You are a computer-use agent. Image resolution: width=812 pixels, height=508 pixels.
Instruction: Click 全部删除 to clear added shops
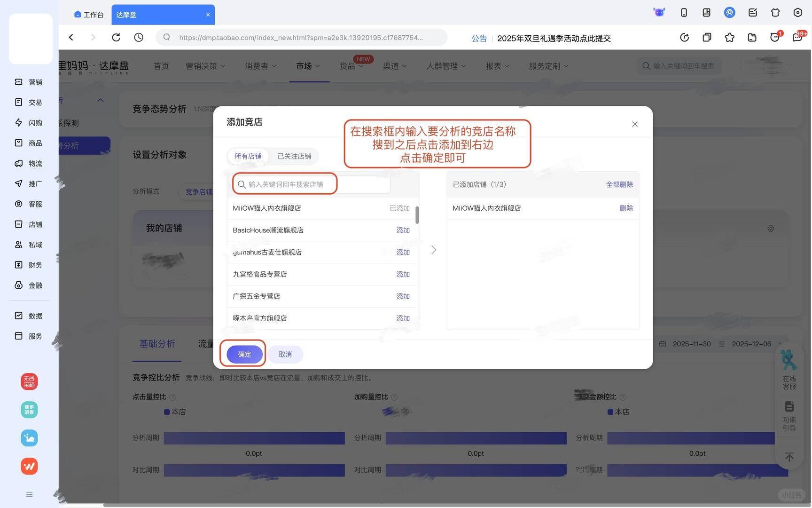point(619,184)
